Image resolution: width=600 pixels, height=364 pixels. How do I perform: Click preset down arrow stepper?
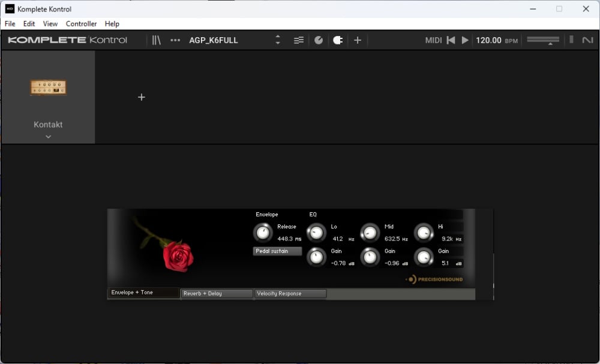(278, 43)
